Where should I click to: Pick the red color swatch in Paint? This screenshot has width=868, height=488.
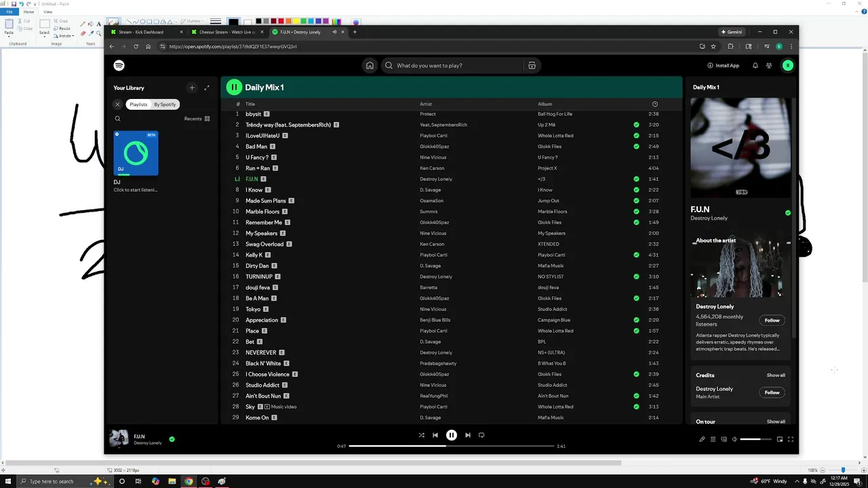click(x=281, y=21)
